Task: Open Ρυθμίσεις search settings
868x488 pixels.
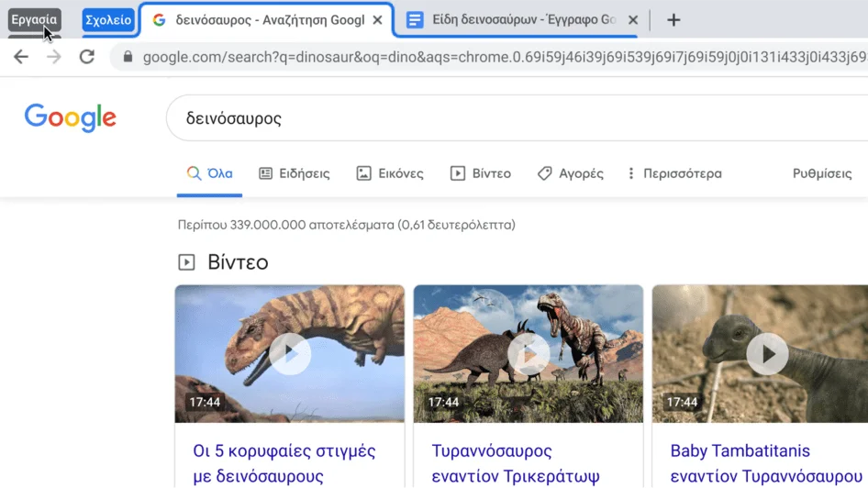Action: click(822, 173)
